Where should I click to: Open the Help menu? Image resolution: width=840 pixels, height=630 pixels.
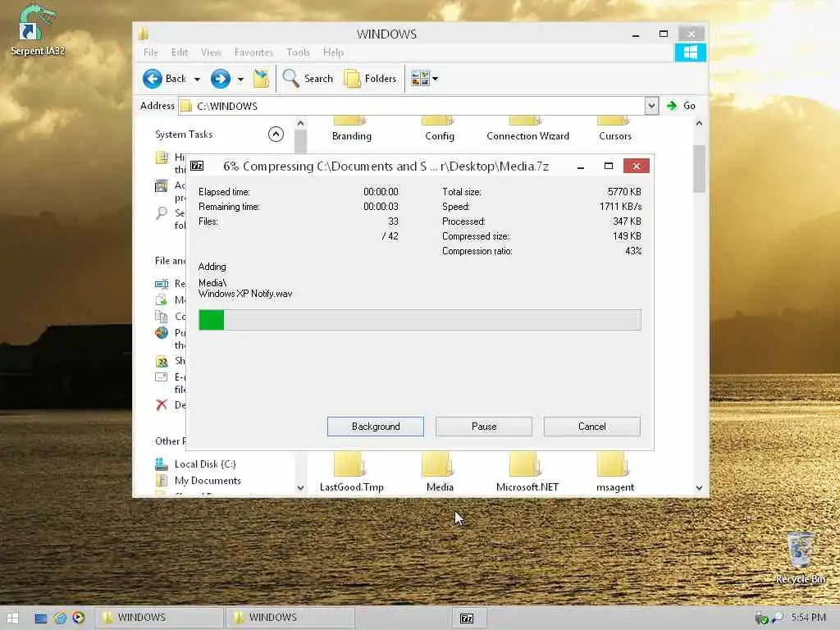pyautogui.click(x=333, y=52)
